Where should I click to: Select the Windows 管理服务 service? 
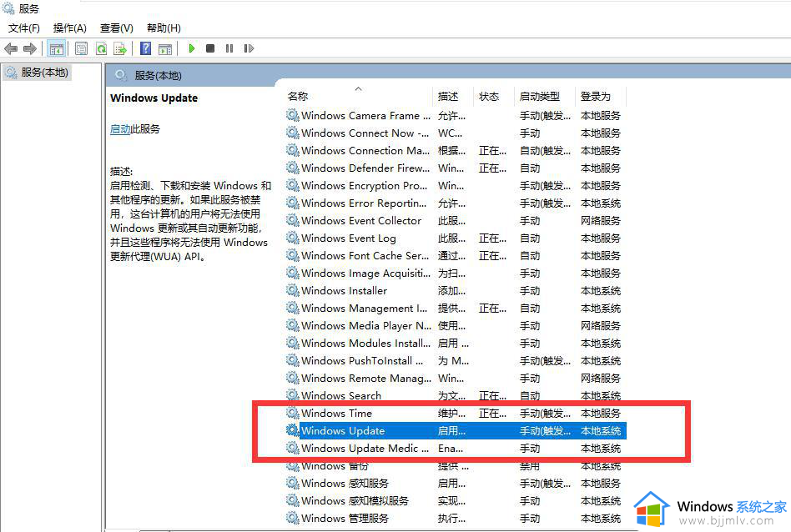[345, 519]
